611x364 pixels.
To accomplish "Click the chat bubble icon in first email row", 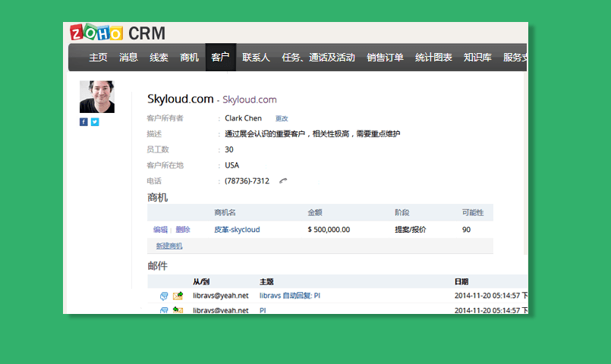I will [x=164, y=296].
